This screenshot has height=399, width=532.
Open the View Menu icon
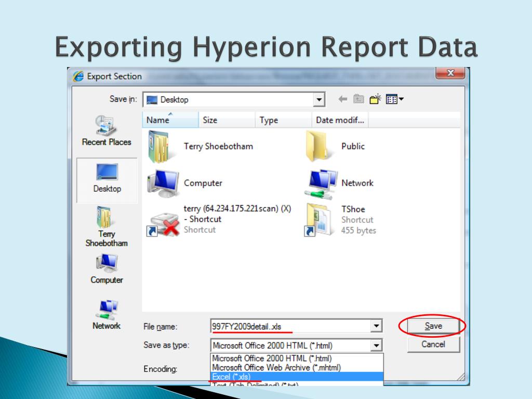395,99
